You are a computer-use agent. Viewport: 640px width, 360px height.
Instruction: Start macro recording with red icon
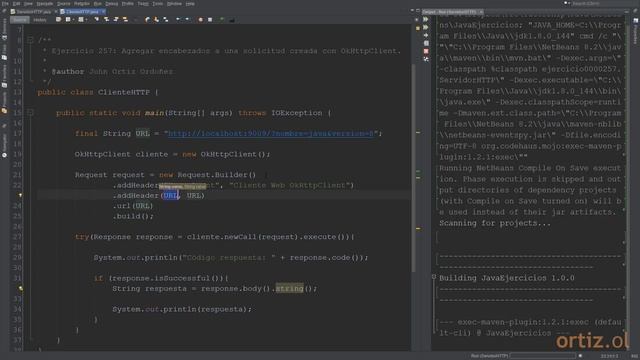pyautogui.click(x=200, y=19)
